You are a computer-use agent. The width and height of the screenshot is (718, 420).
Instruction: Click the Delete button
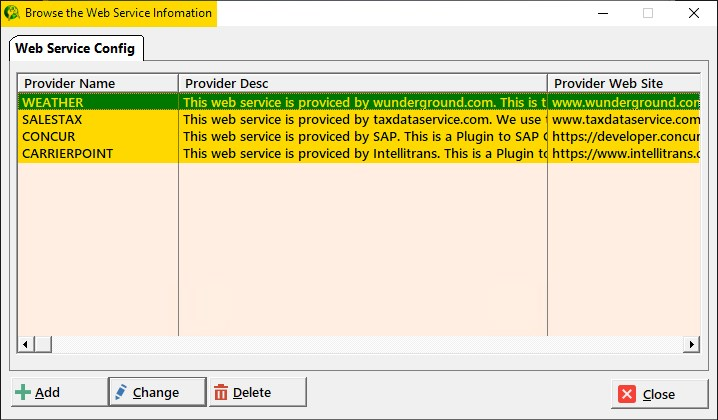click(258, 392)
